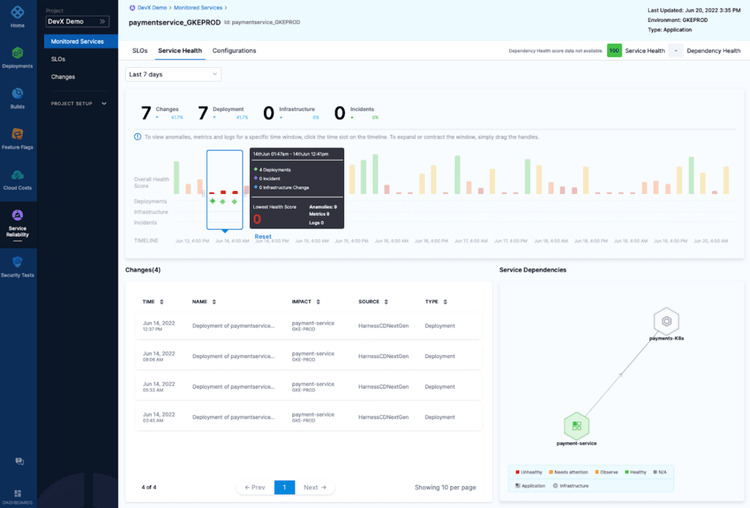Screen dimensions: 750x508
Task: Click the Lowest Health Score value 0
Action: [x=257, y=219]
